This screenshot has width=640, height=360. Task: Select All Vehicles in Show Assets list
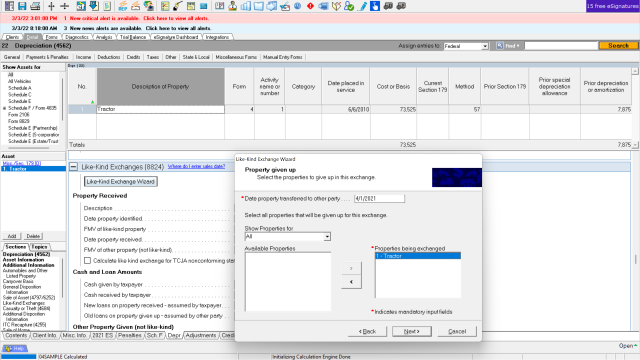click(x=19, y=81)
